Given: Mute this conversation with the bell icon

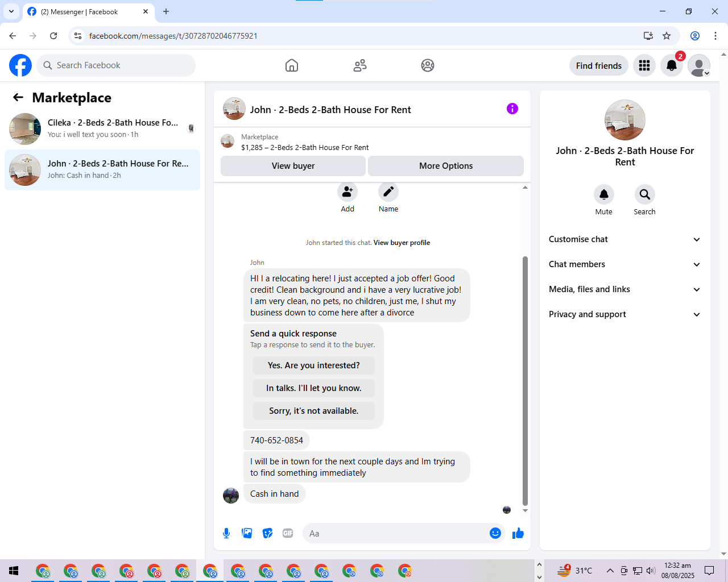Looking at the screenshot, I should tap(604, 194).
